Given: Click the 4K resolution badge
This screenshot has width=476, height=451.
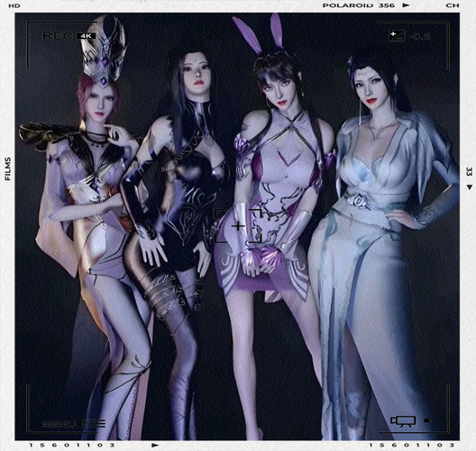Looking at the screenshot, I should pos(87,36).
